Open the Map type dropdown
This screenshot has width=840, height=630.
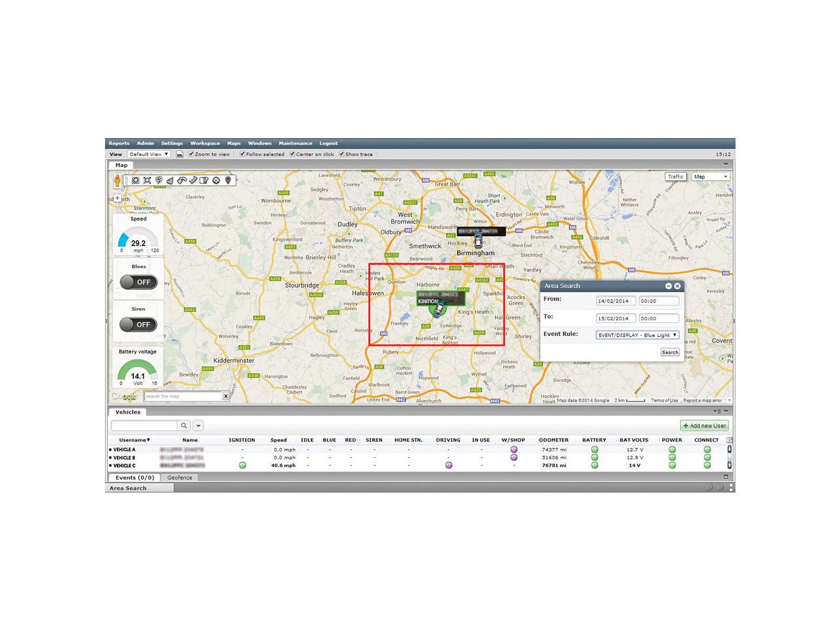(x=711, y=177)
